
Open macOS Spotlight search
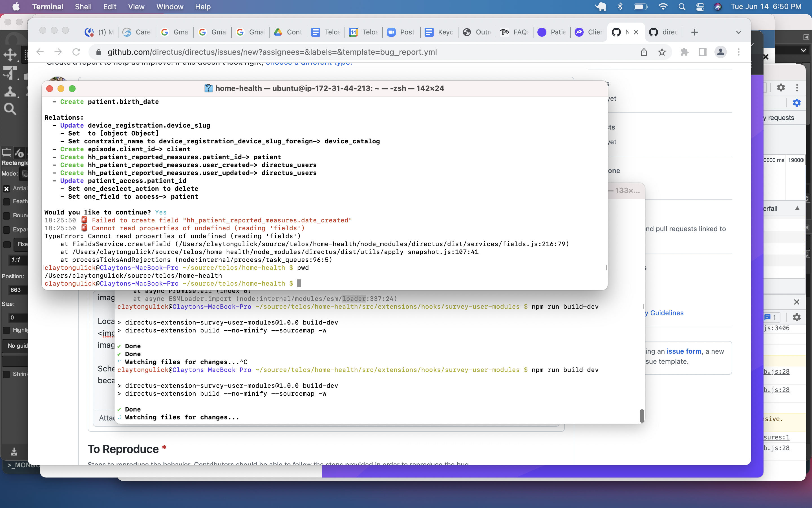(681, 7)
